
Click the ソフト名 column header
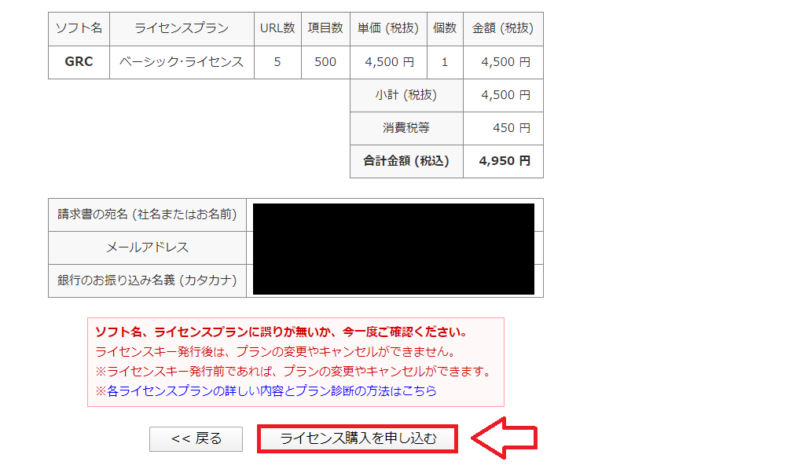79,29
